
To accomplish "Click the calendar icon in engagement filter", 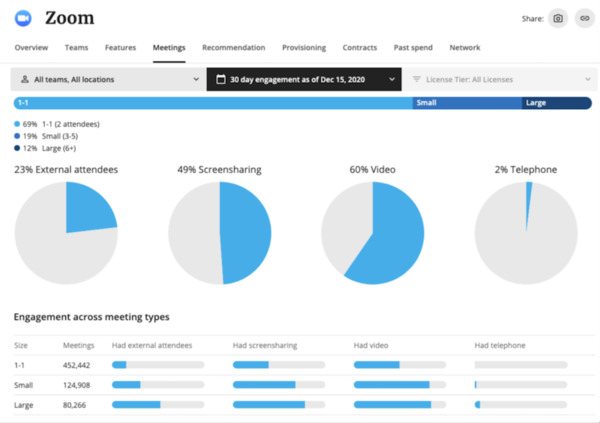I will 221,79.
